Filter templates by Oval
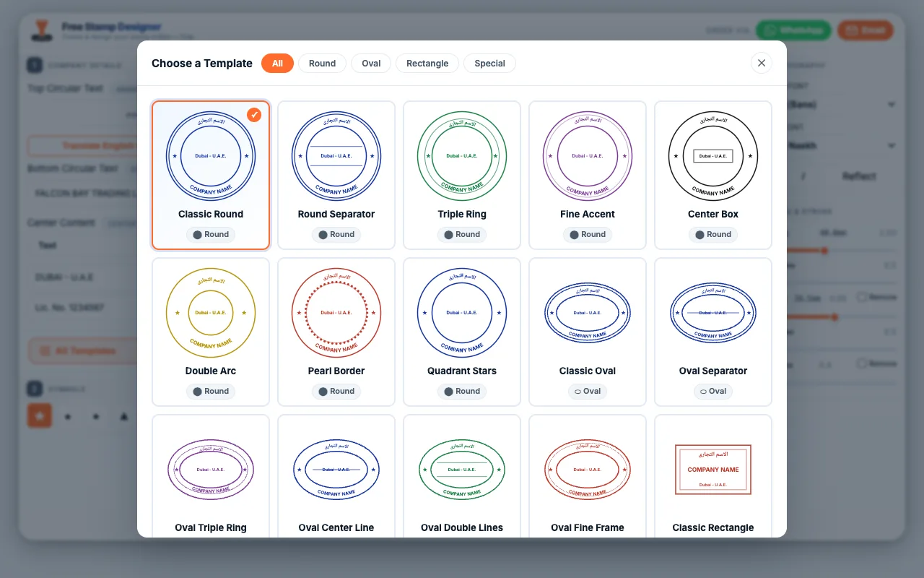Viewport: 924px width, 578px height. pos(371,63)
